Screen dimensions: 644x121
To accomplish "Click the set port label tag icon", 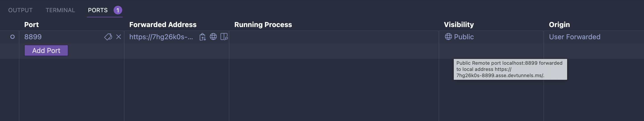I will click(x=108, y=37).
